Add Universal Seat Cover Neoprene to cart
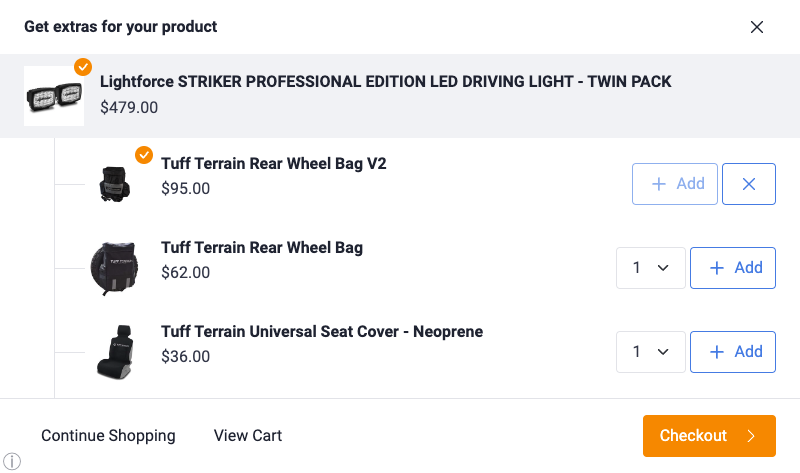800x473 pixels. coord(733,352)
